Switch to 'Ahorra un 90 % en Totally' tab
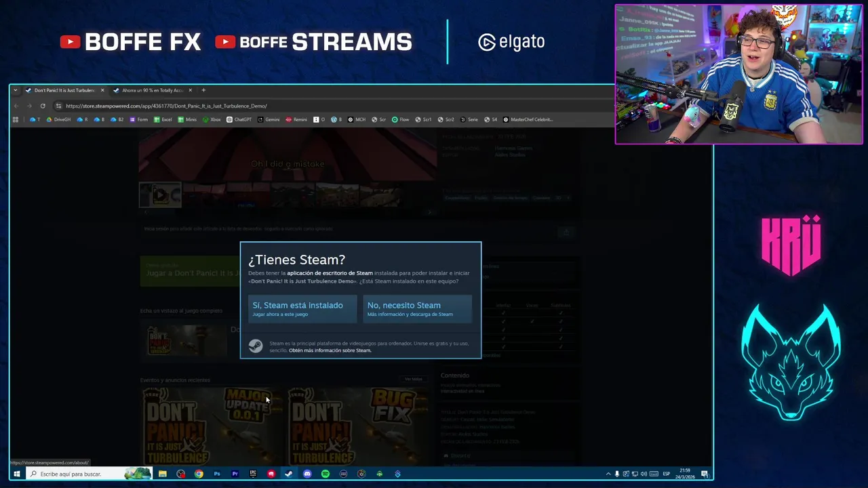Image resolution: width=868 pixels, height=488 pixels. tap(153, 90)
